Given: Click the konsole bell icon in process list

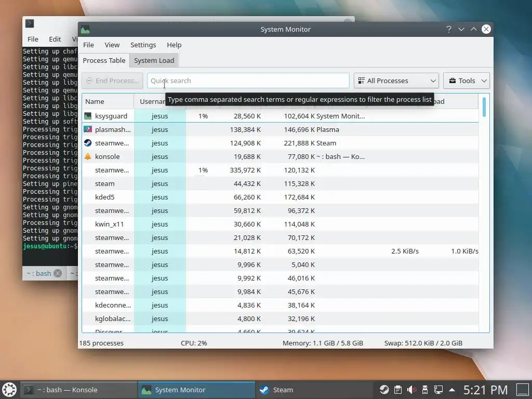Looking at the screenshot, I should [88, 156].
